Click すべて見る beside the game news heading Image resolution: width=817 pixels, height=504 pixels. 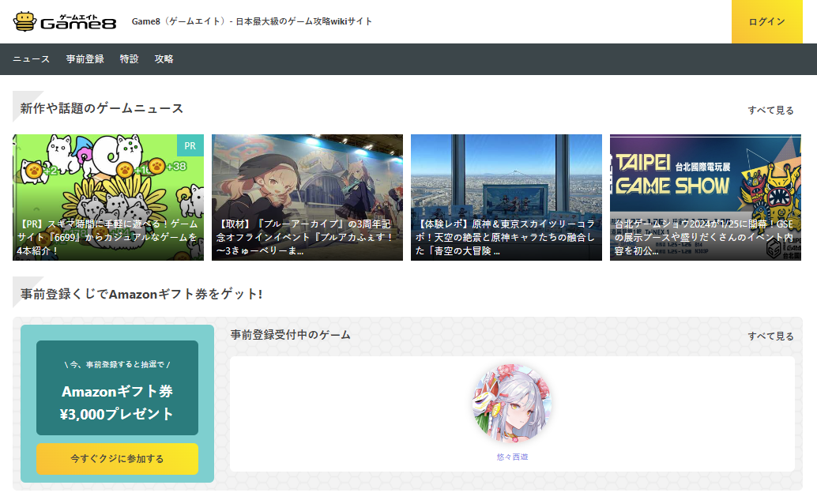tap(770, 110)
